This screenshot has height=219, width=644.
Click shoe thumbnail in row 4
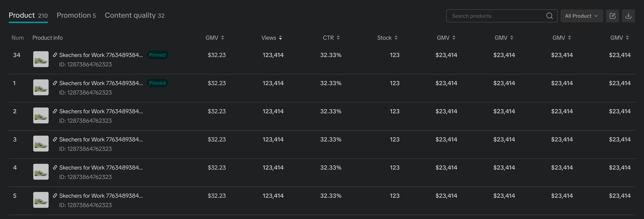[x=41, y=172]
